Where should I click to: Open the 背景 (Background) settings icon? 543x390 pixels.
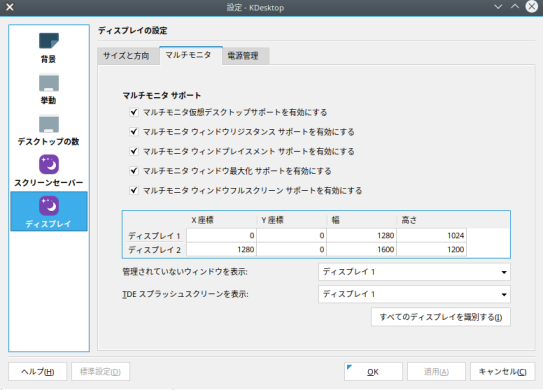[49, 41]
